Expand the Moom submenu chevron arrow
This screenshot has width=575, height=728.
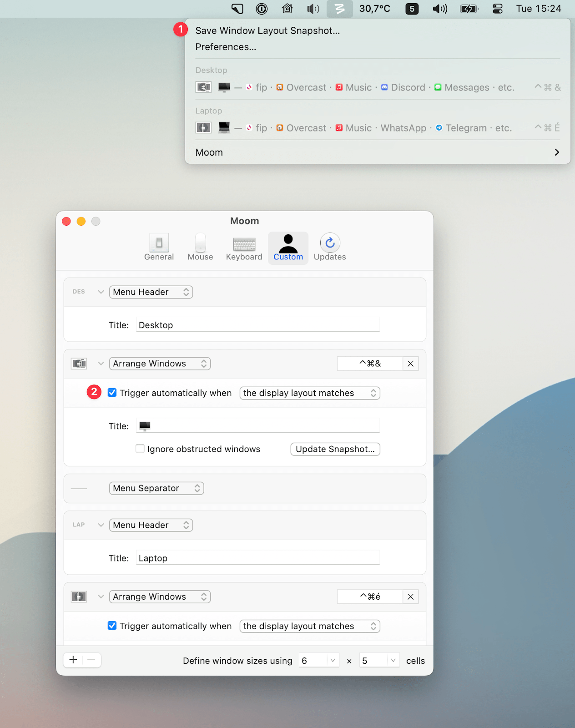click(x=557, y=152)
